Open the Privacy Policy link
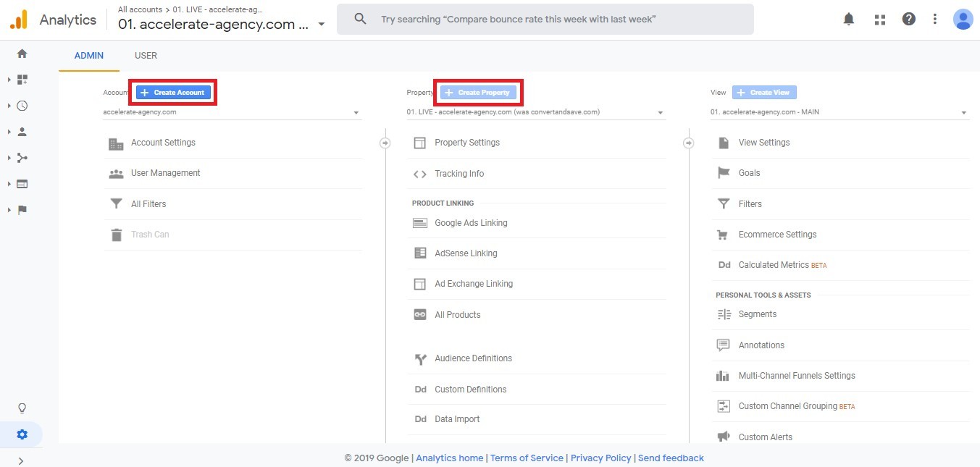The height and width of the screenshot is (467, 980). click(601, 458)
